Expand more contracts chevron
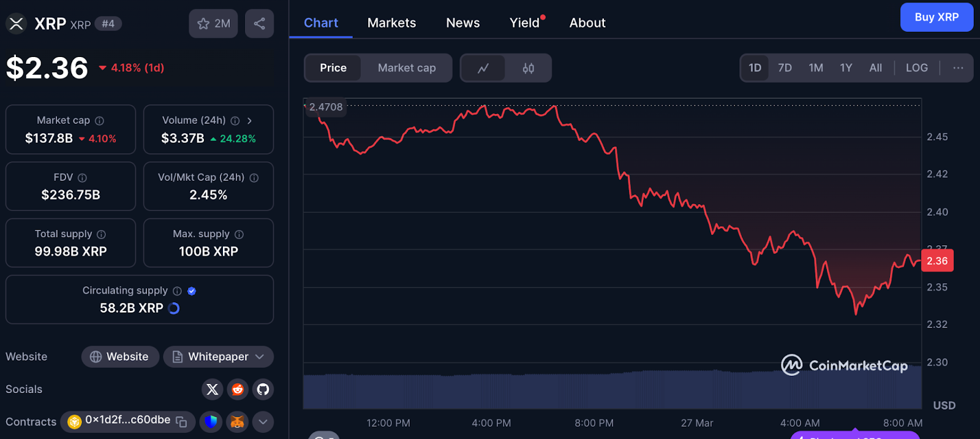This screenshot has height=439, width=980. click(263, 422)
